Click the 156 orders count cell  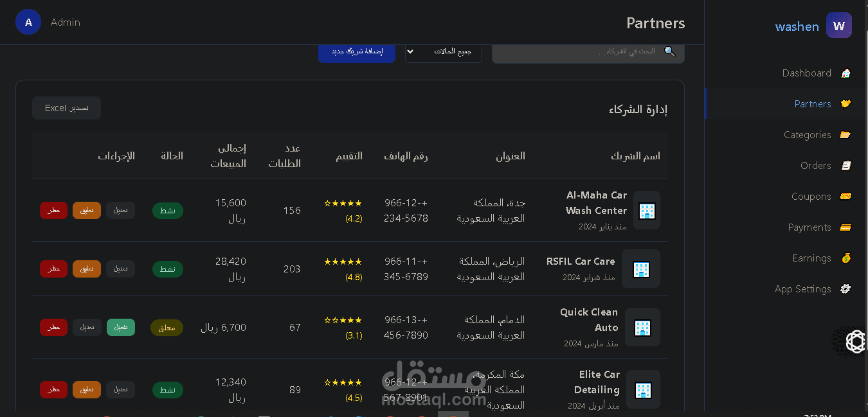(292, 210)
